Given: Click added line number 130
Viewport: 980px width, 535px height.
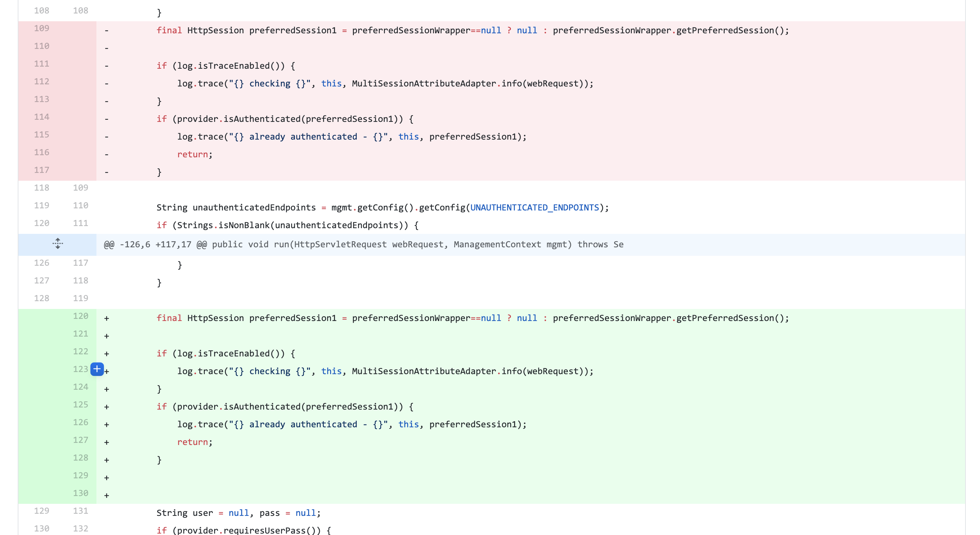Looking at the screenshot, I should [x=80, y=493].
